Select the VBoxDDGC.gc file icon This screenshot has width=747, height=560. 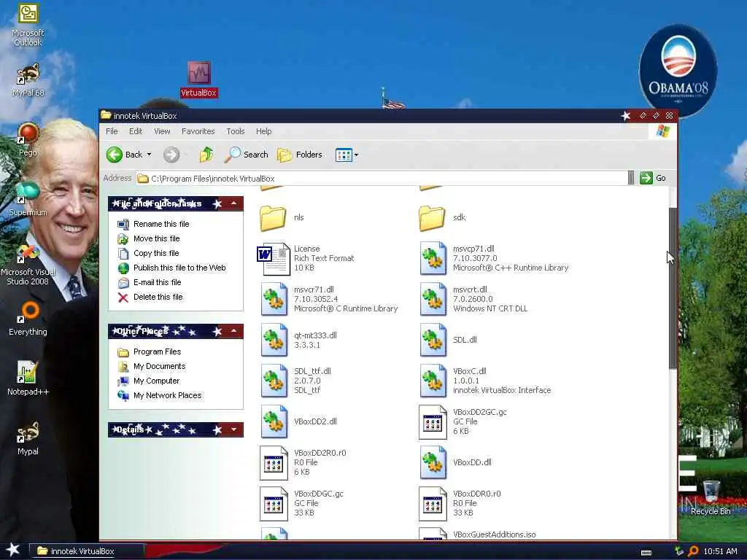pos(274,503)
